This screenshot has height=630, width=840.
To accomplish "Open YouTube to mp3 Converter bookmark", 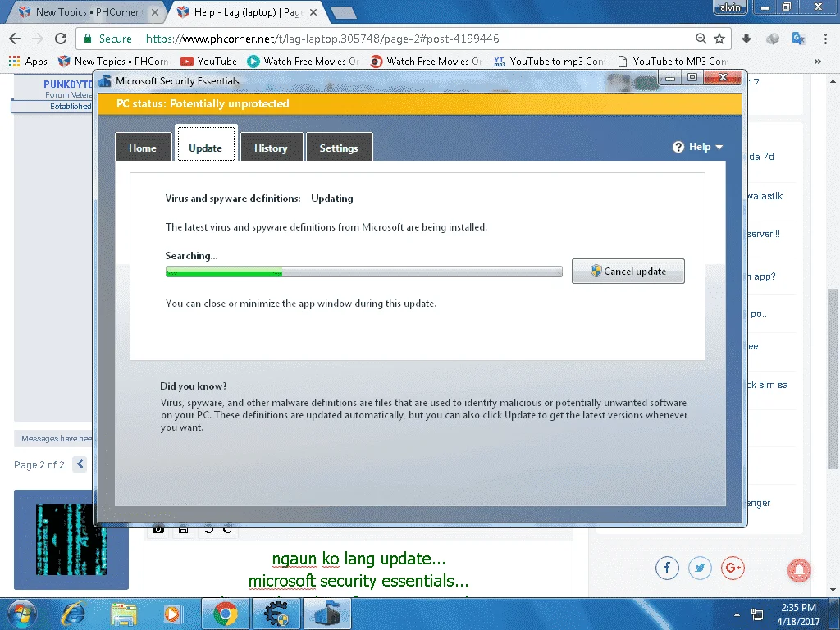I will tap(549, 61).
